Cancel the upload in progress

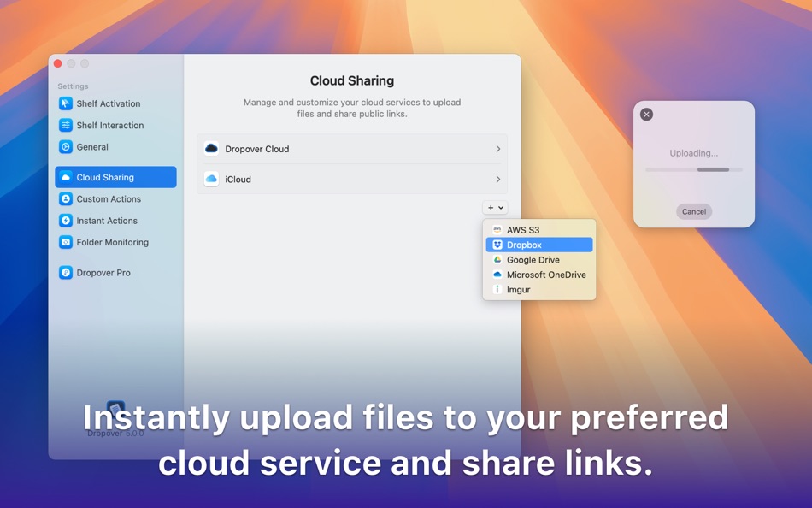point(694,211)
